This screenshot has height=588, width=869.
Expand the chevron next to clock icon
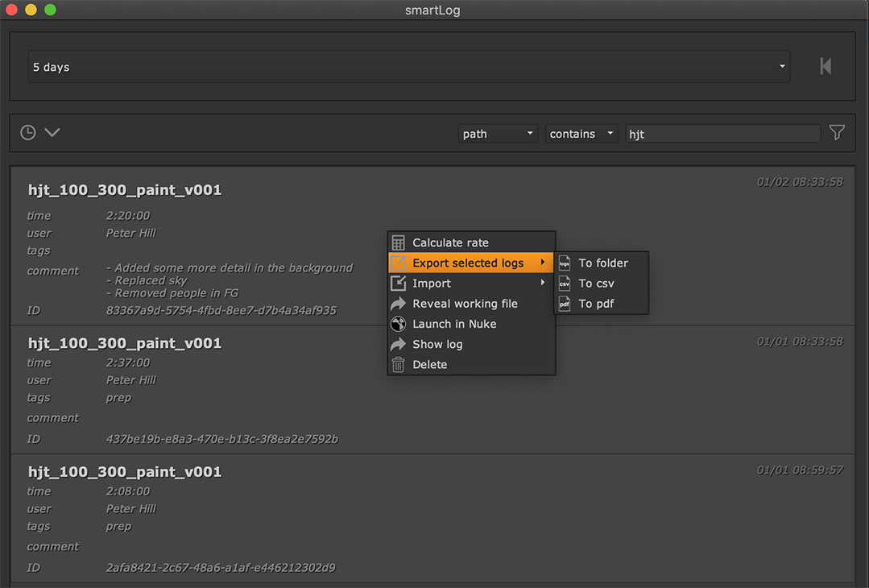(52, 133)
